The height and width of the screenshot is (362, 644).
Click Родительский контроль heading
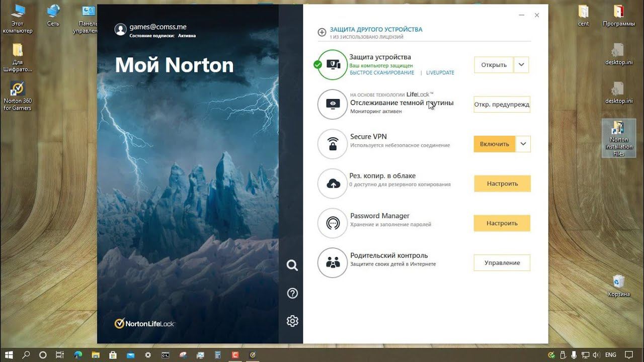(x=389, y=255)
